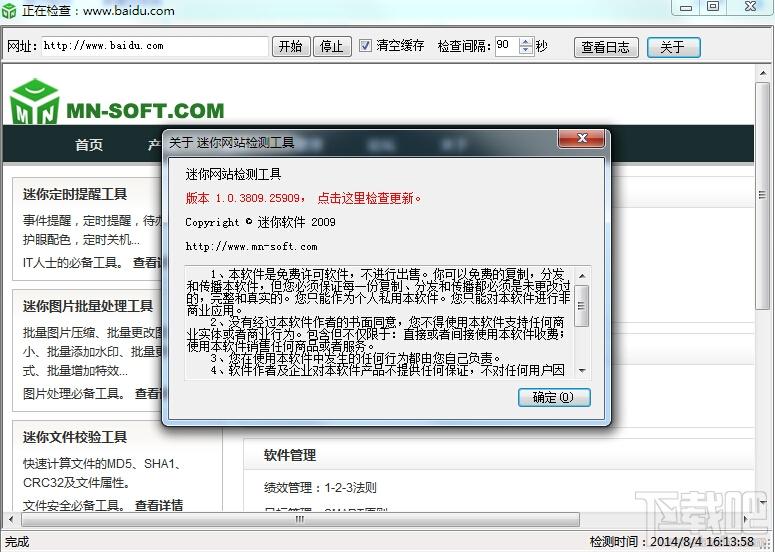Click the horizontal scrollbar right arrow

pyautogui.click(x=746, y=519)
